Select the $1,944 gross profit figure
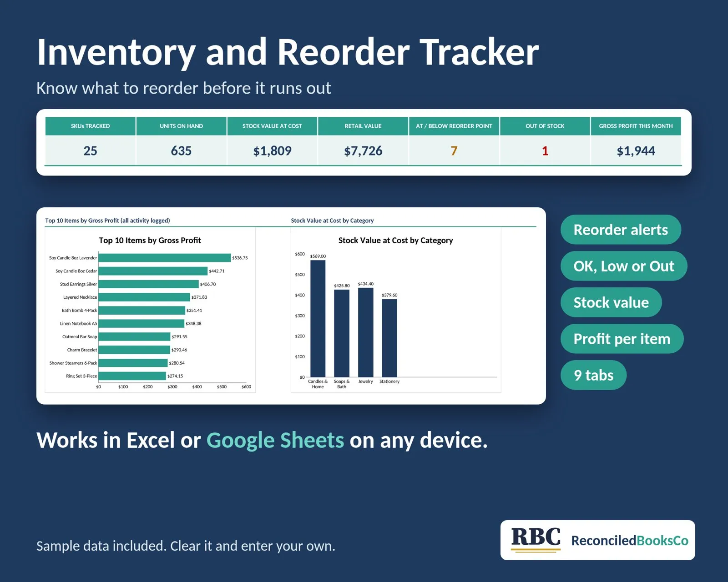 pos(636,151)
